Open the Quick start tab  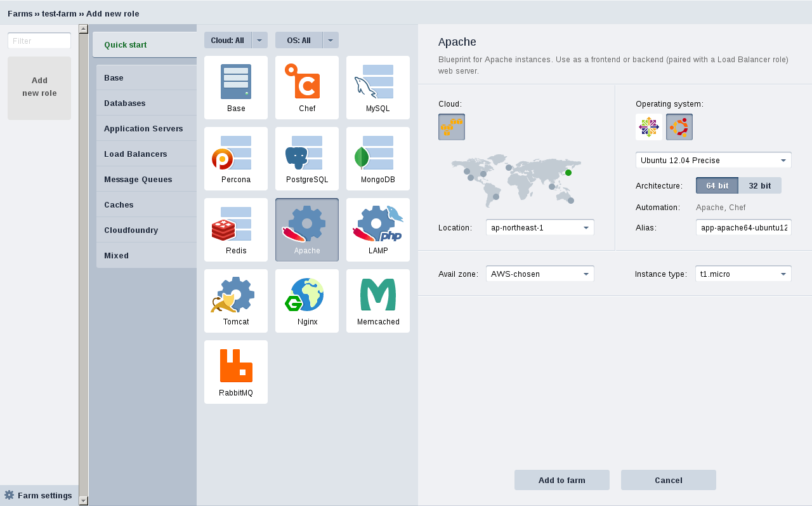point(145,45)
